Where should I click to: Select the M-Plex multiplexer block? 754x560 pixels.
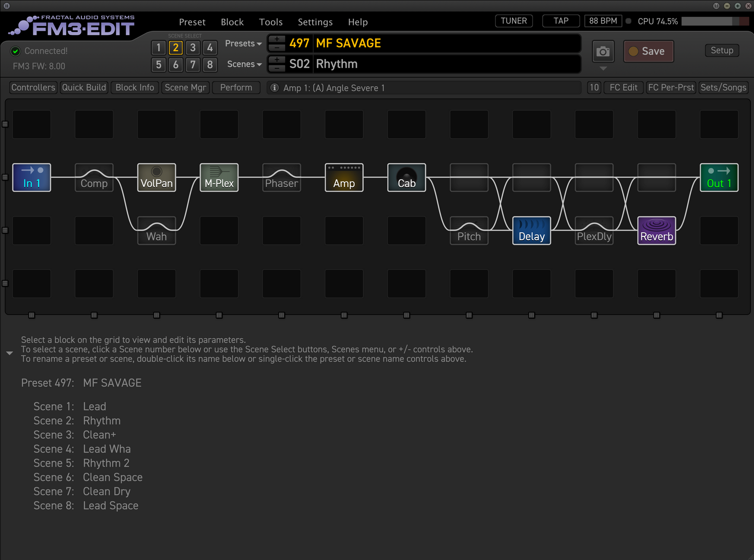219,177
